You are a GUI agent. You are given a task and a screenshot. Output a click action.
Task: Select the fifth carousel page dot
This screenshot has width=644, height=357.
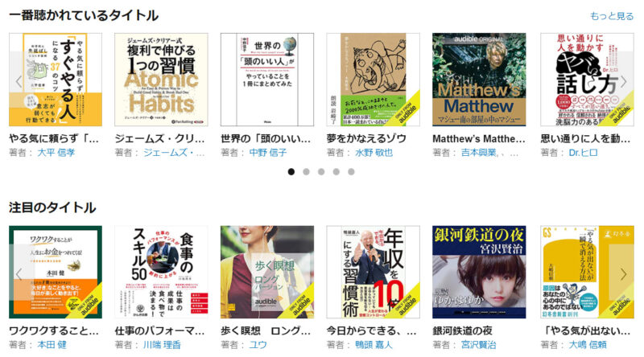(351, 171)
